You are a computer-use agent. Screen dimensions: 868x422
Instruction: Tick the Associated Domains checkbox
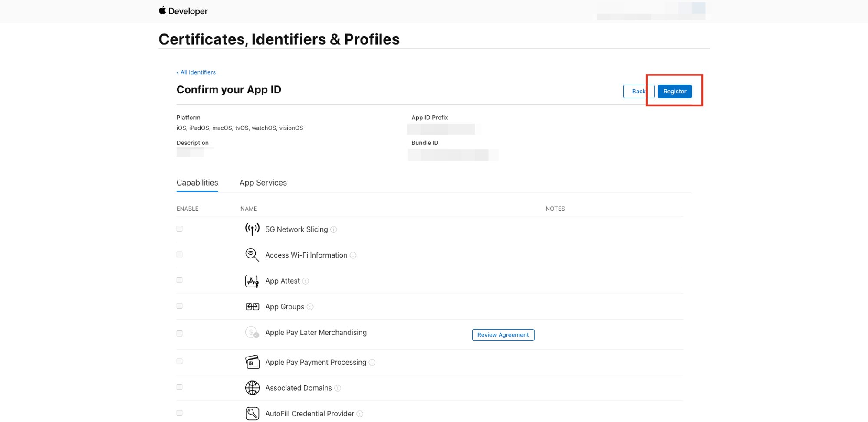(x=179, y=387)
